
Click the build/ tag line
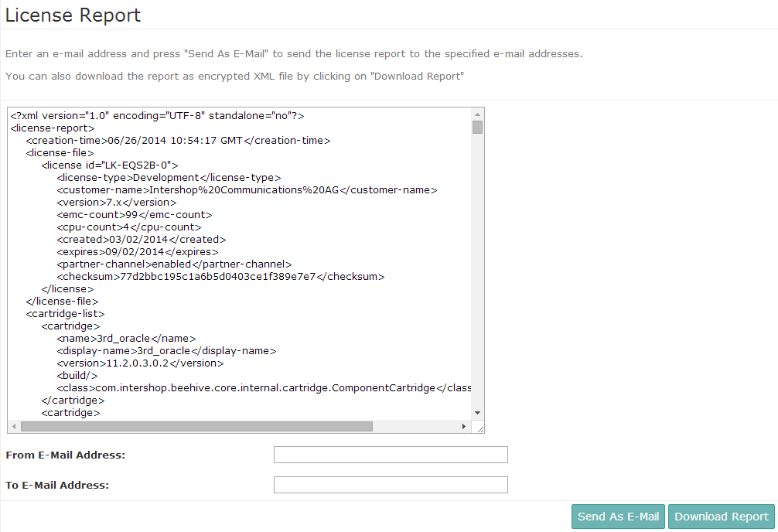tap(77, 376)
